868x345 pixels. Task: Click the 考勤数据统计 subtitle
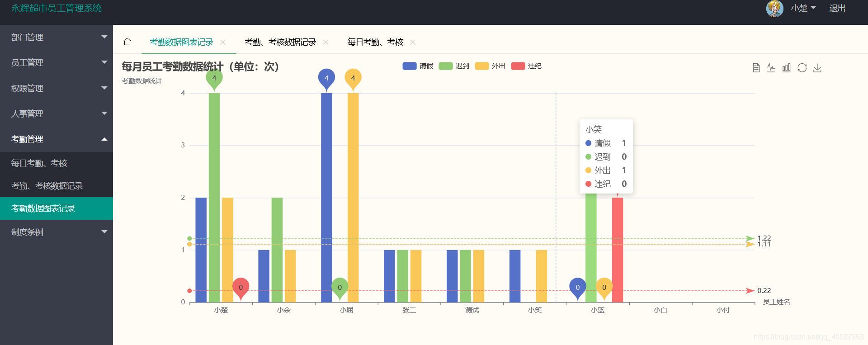pyautogui.click(x=142, y=80)
